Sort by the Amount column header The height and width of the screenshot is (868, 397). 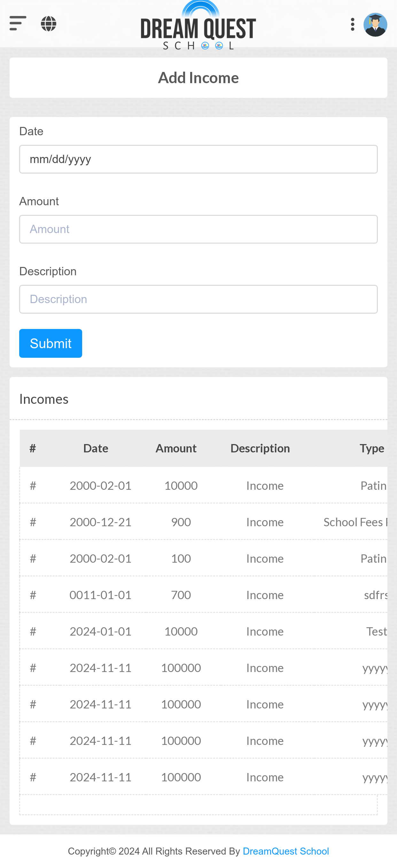[x=176, y=448]
